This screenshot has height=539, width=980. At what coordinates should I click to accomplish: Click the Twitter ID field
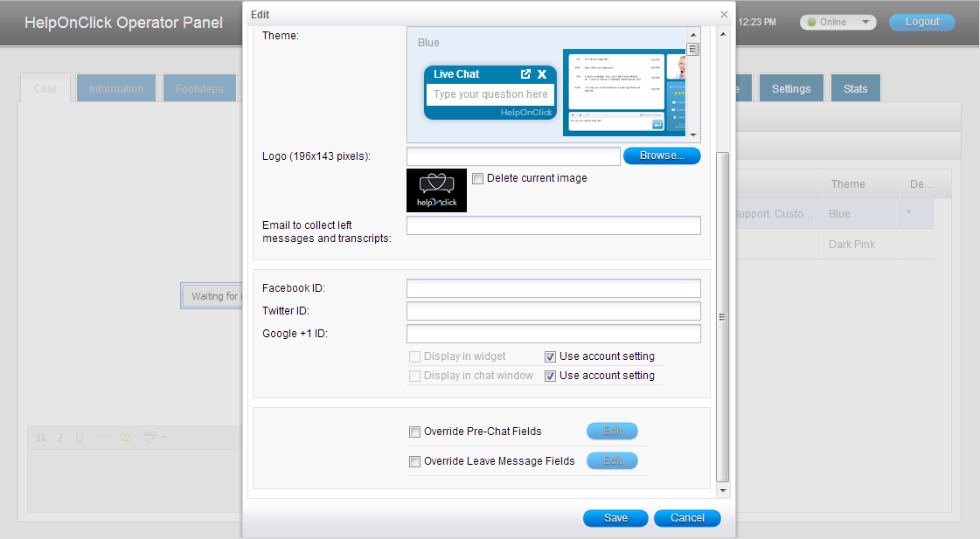553,311
